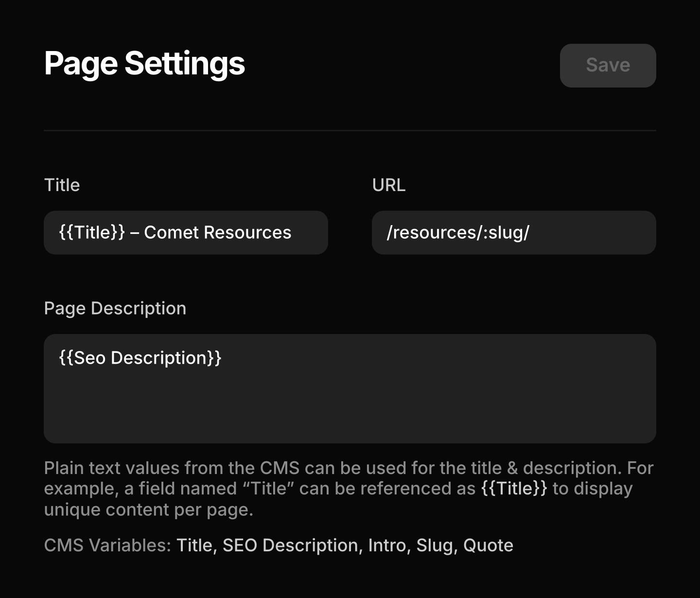Click inside the Page Description text area
This screenshot has height=598, width=700.
click(350, 389)
